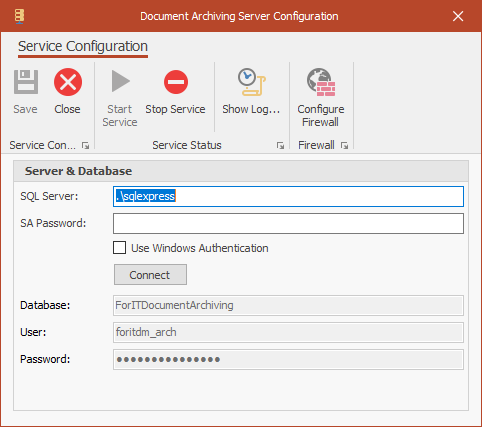This screenshot has width=482, height=427.
Task: Open the Show Log clock scroll icon
Action: [251, 82]
